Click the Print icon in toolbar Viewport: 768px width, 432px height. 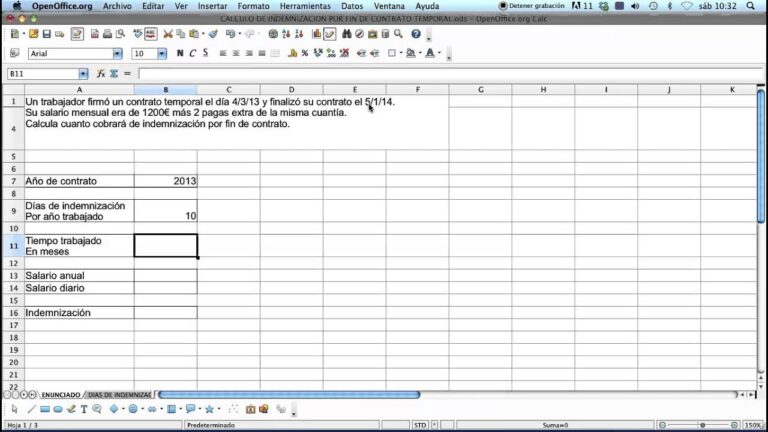[107, 34]
